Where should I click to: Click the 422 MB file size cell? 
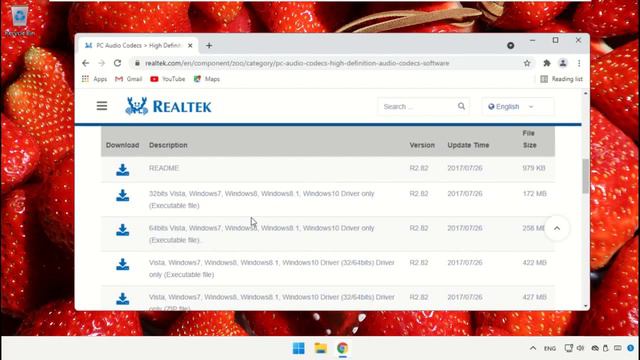[534, 262]
